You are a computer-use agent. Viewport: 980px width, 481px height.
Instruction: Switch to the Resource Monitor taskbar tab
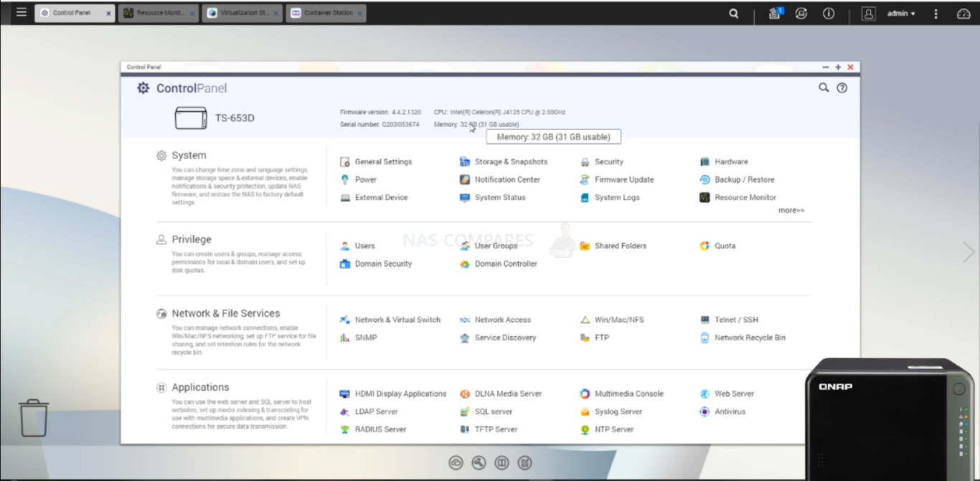[159, 13]
